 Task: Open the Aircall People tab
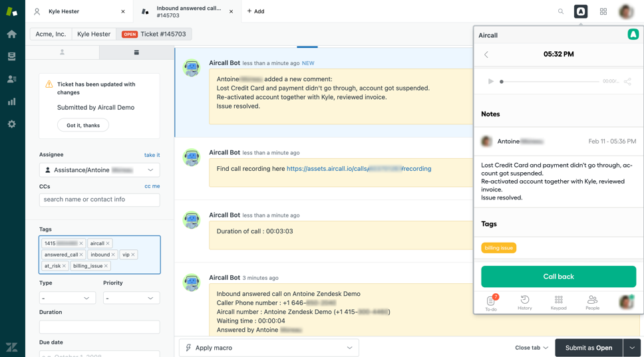(x=592, y=303)
